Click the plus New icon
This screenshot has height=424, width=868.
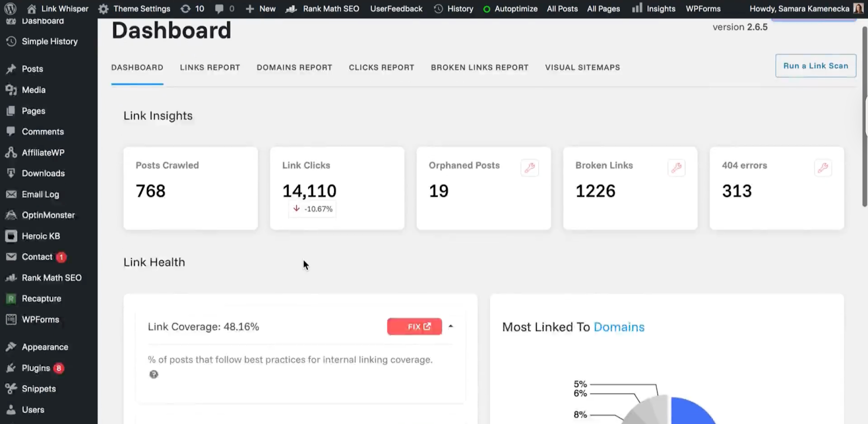coord(250,9)
